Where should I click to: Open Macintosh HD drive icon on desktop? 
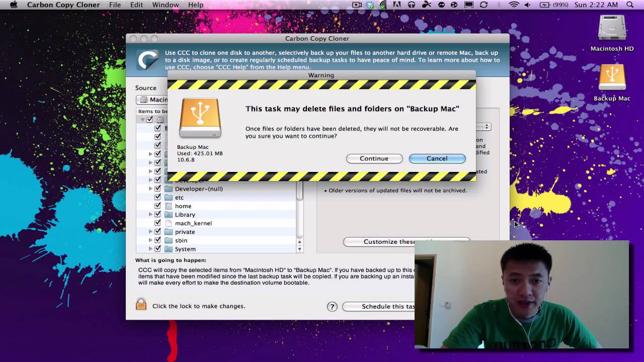click(612, 29)
